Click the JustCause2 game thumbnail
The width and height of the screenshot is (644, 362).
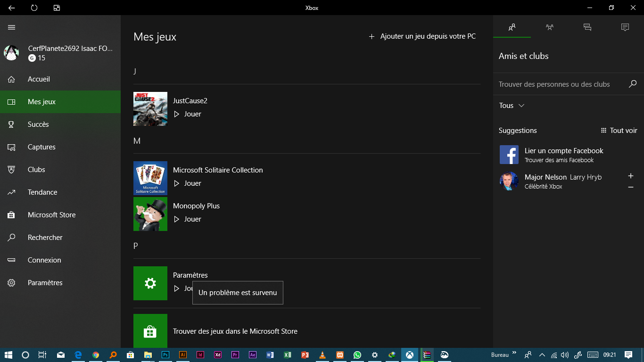(150, 109)
